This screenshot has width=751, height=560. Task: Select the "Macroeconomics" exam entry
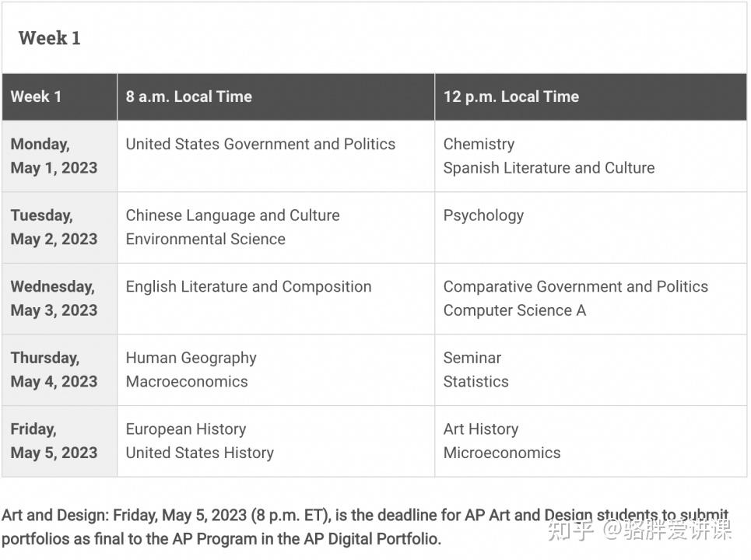(187, 381)
